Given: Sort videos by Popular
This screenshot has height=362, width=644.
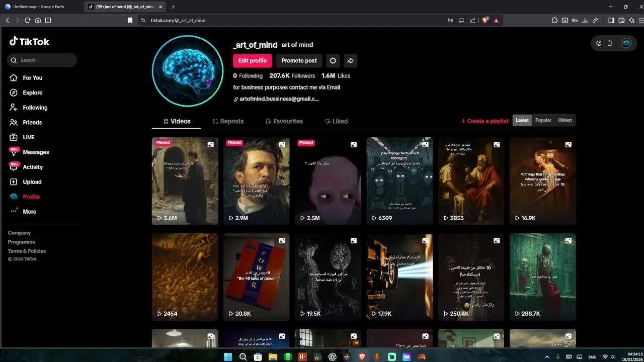Looking at the screenshot, I should point(543,120).
